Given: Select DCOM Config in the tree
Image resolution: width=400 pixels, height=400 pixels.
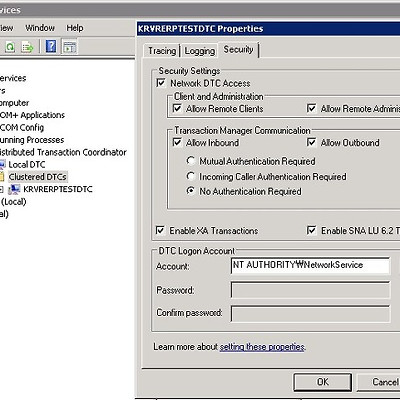Looking at the screenshot, I should tap(22, 127).
